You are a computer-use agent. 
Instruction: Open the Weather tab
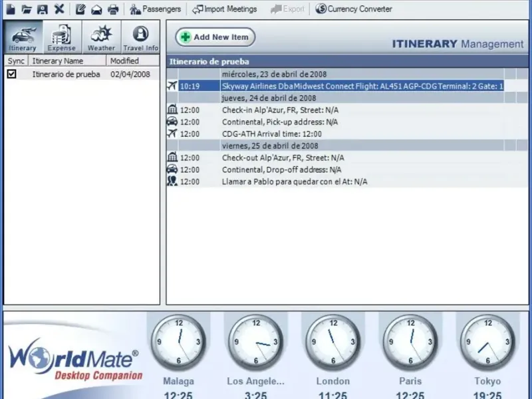click(101, 37)
